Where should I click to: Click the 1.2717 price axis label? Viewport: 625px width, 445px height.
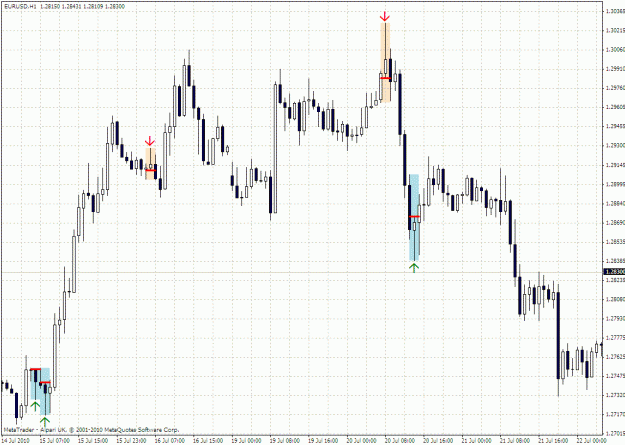615,414
